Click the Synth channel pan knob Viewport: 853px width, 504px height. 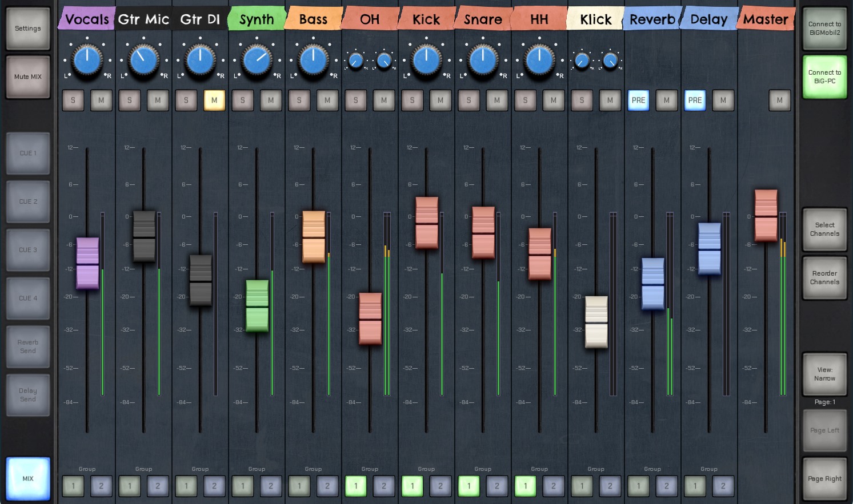[257, 60]
